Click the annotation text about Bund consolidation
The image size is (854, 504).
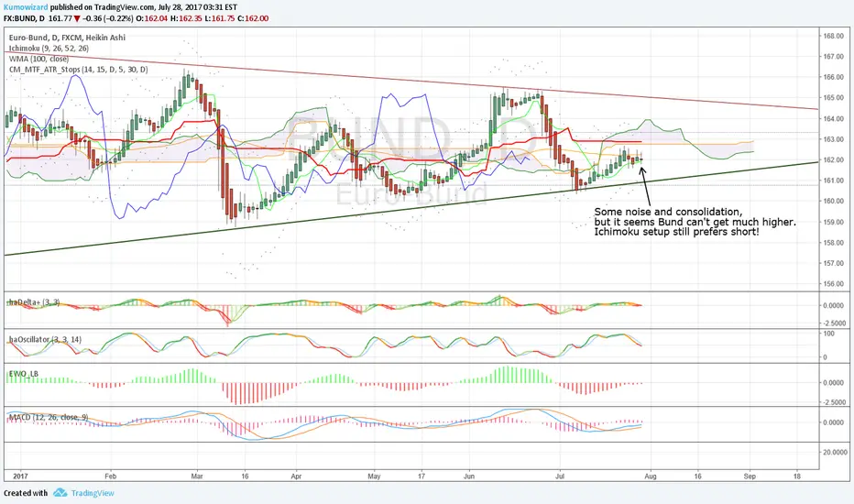[695, 222]
